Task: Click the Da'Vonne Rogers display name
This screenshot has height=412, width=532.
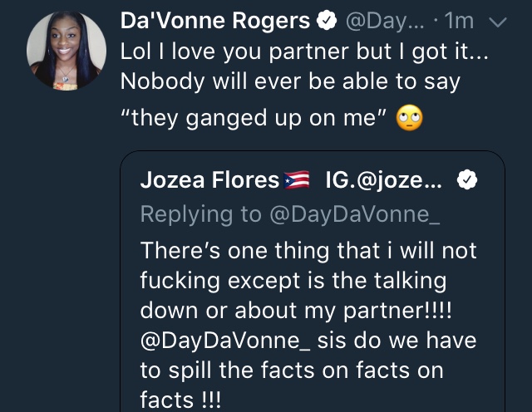Action: 215,21
